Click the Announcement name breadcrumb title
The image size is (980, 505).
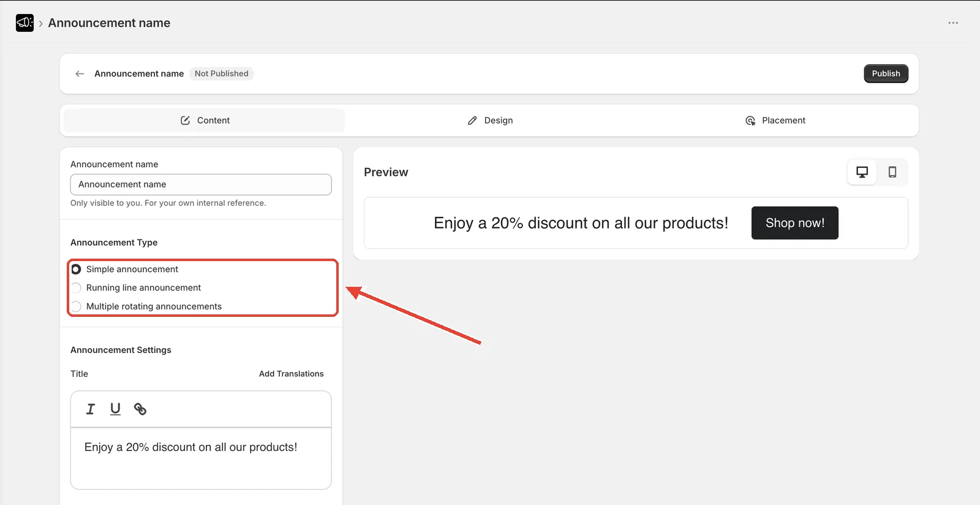pos(109,23)
